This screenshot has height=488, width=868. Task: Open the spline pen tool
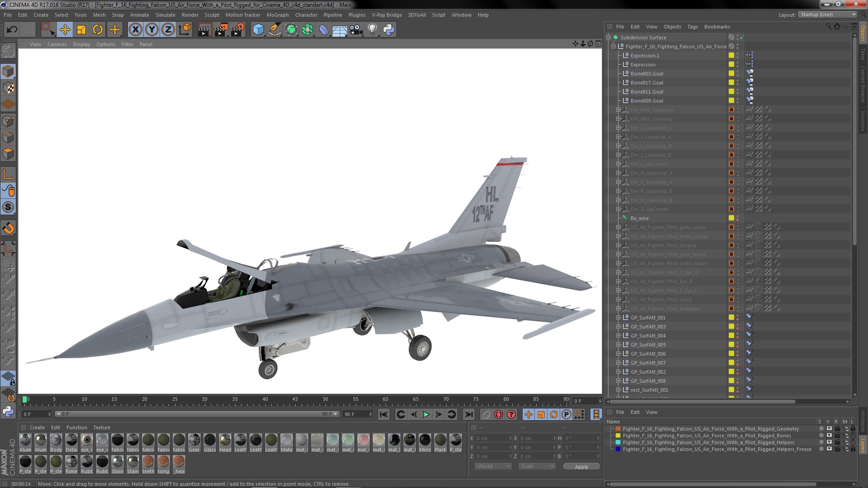pos(274,30)
